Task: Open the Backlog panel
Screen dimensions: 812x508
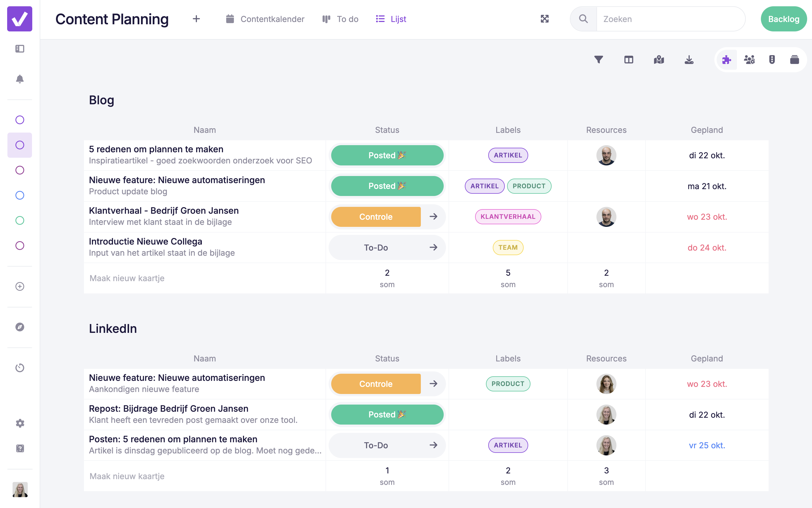Action: click(x=784, y=19)
